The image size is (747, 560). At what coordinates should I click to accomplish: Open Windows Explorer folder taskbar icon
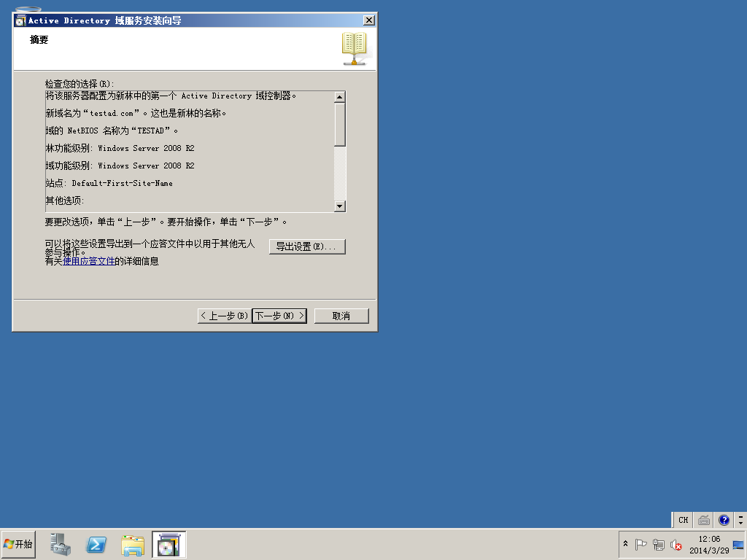click(133, 545)
